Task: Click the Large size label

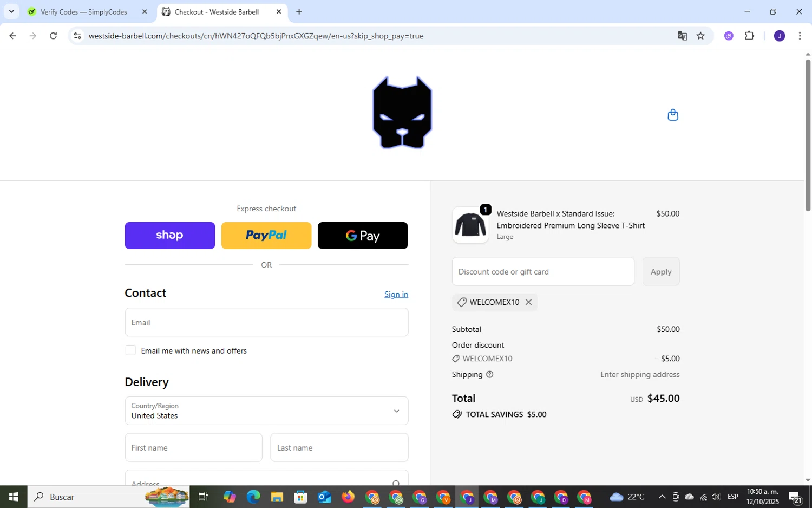Action: tap(505, 237)
